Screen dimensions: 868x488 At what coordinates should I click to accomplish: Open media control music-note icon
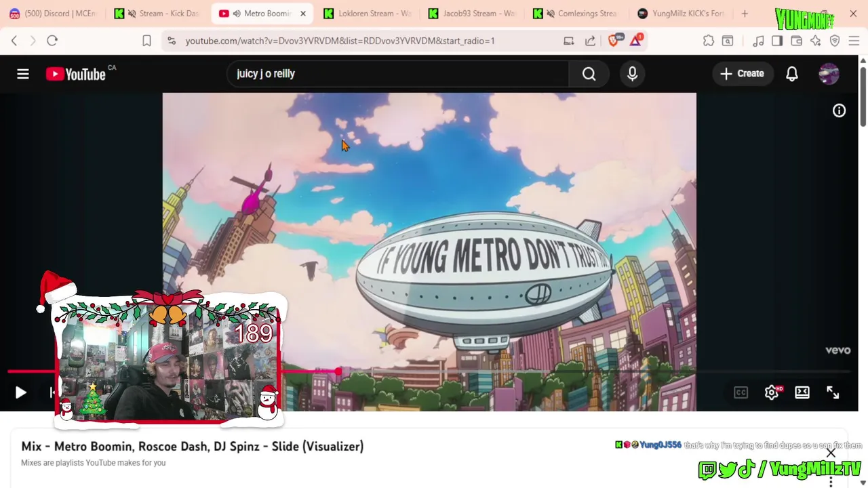tap(758, 41)
